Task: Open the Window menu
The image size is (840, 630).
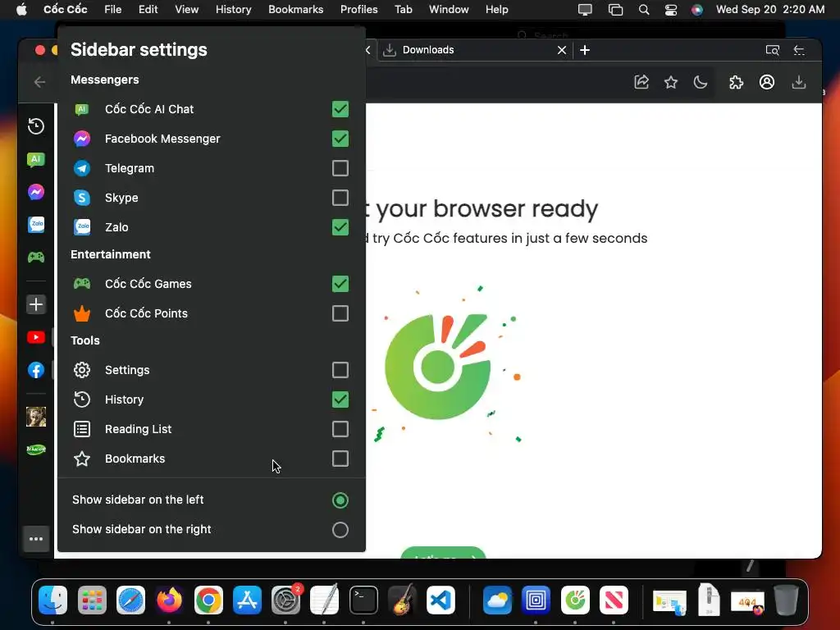Action: pos(449,9)
